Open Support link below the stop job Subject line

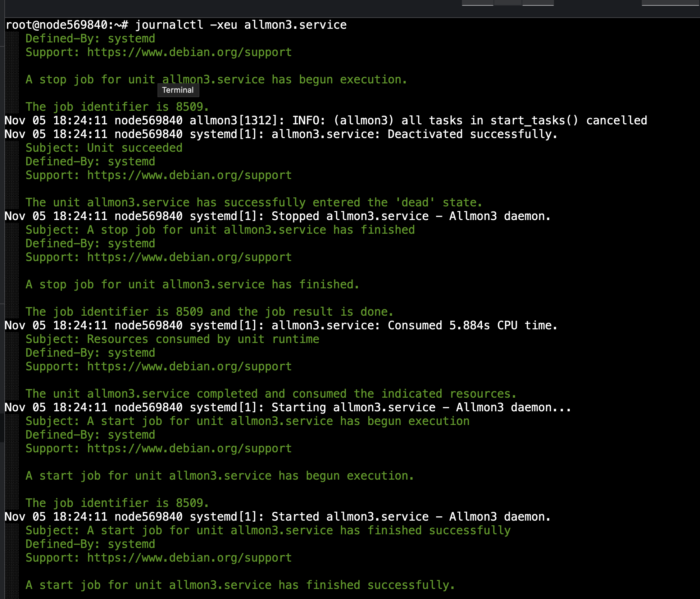coord(190,257)
